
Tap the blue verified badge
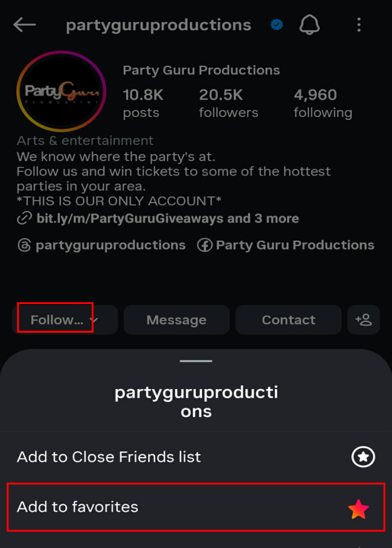pos(277,25)
